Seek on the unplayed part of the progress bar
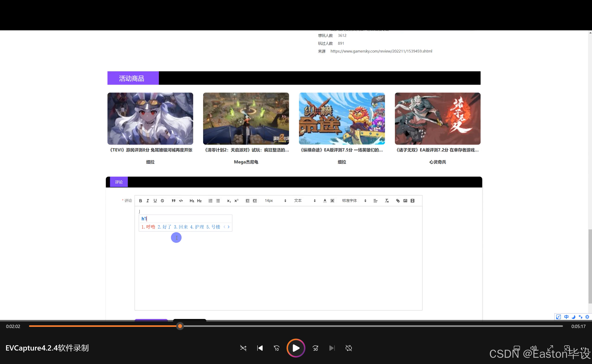 click(373, 326)
